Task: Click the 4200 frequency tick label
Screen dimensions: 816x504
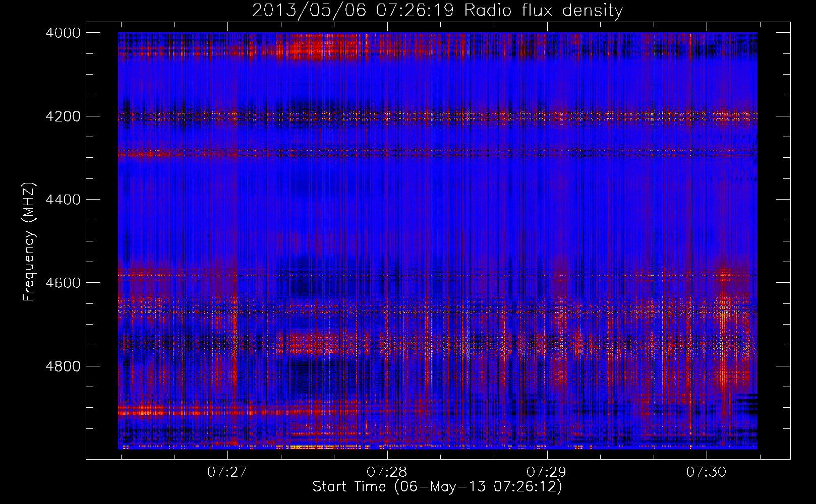Action: point(63,116)
